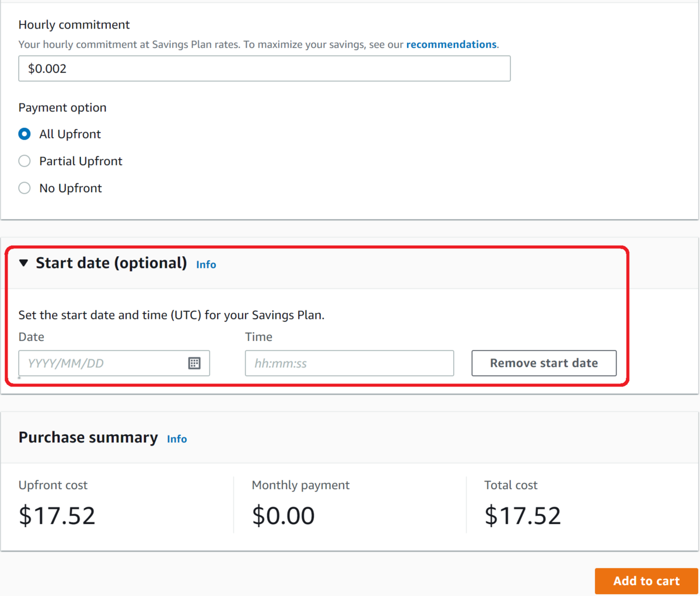
Task: Click the Monthly payment $0.00 amount
Action: pyautogui.click(x=283, y=515)
